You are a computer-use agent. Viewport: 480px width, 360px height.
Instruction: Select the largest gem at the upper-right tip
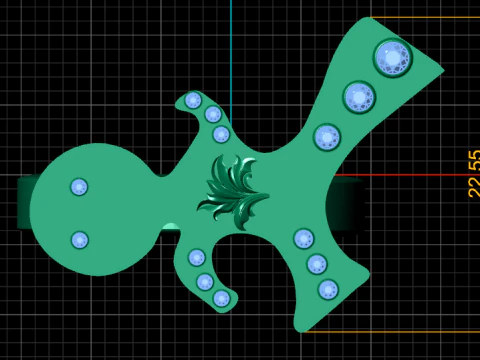(x=393, y=59)
